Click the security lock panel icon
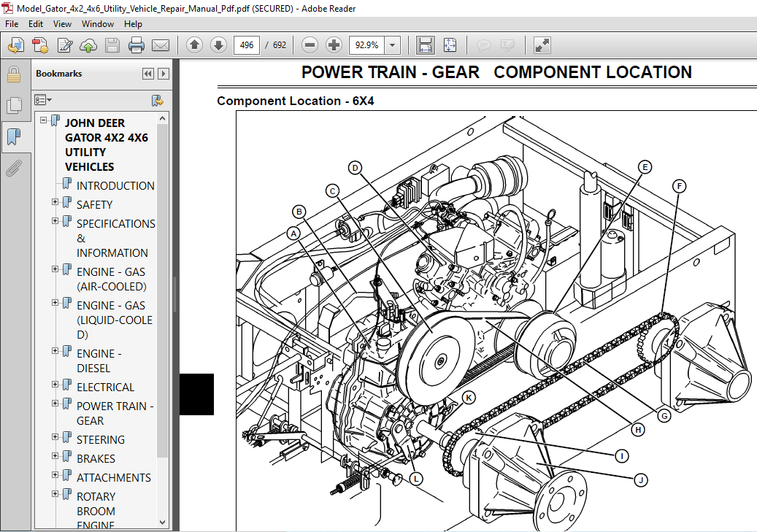Image resolution: width=757 pixels, height=532 pixels. pos(14,74)
